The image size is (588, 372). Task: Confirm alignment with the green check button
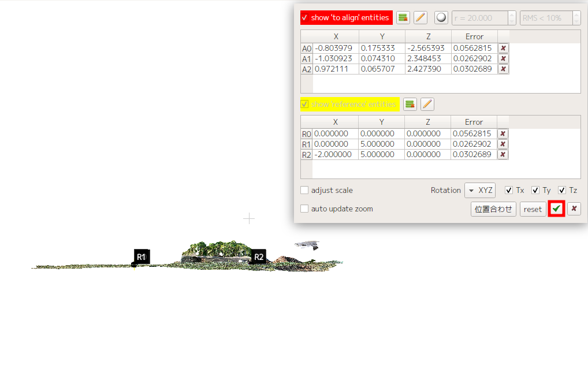coord(556,209)
